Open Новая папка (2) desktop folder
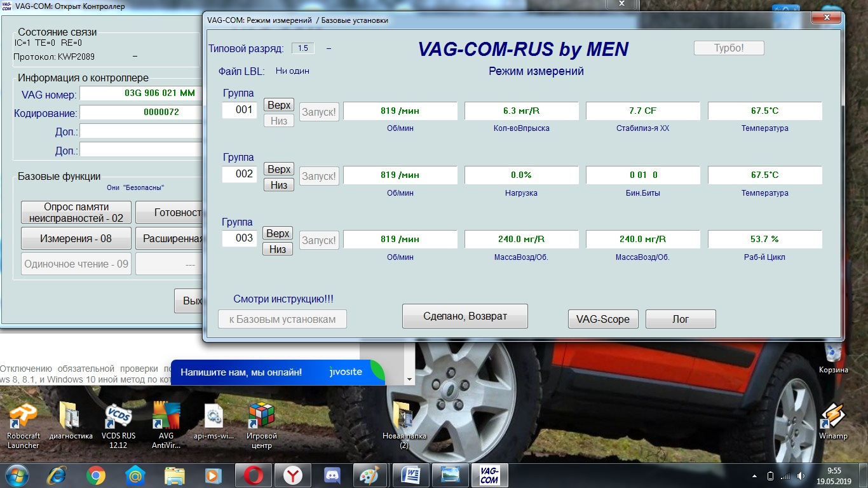868x488 pixels. click(404, 426)
